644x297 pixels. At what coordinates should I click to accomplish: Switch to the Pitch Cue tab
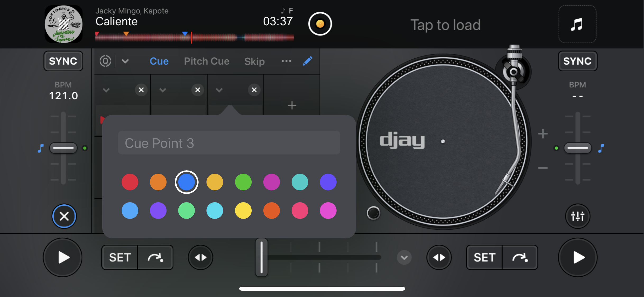(206, 61)
